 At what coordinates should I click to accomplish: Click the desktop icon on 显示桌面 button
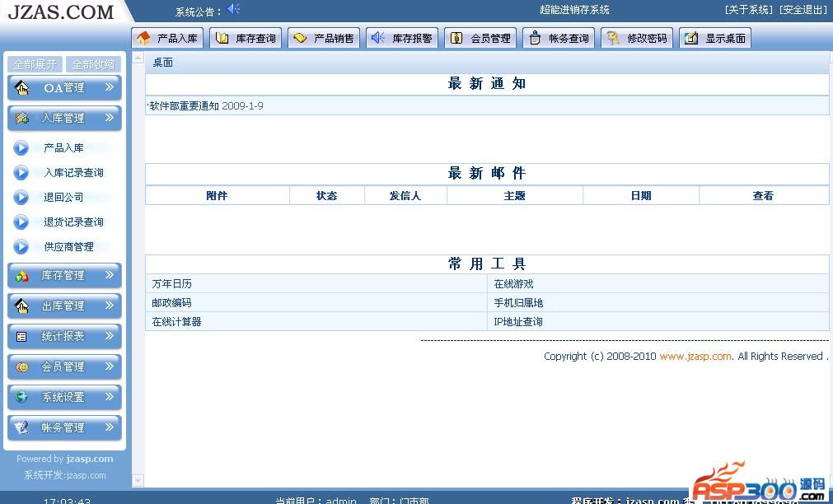pos(691,38)
